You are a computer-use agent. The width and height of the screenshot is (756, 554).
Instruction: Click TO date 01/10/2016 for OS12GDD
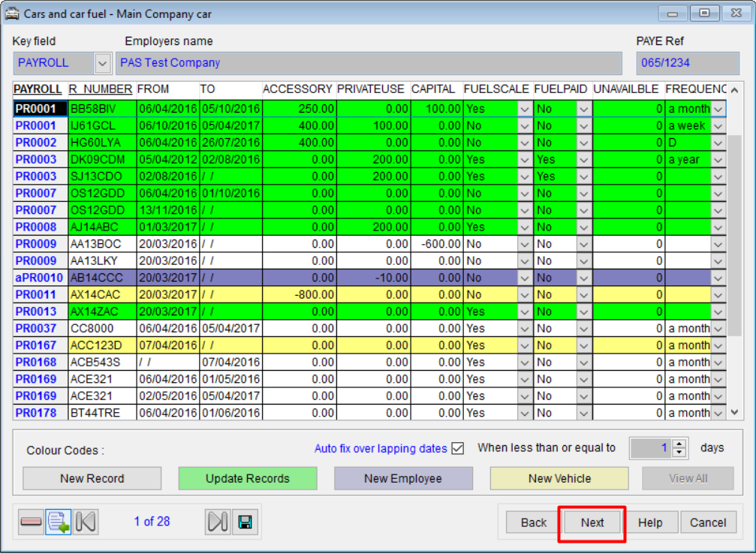231,194
